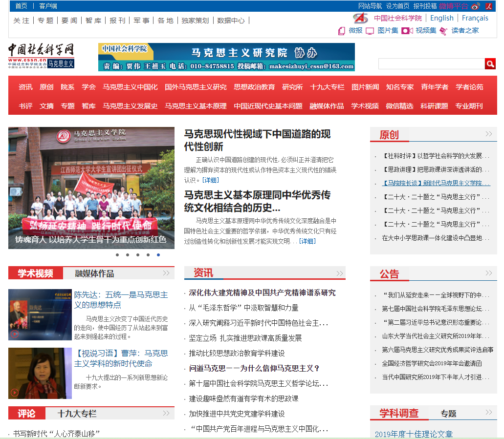Open 2019年度十佳理论文章 link

[x=414, y=434]
